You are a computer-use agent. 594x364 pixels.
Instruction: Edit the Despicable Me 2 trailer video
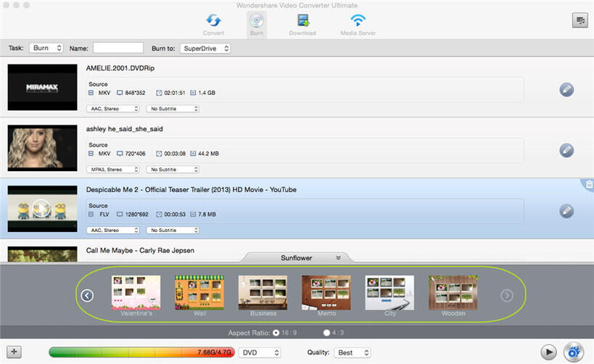(566, 211)
